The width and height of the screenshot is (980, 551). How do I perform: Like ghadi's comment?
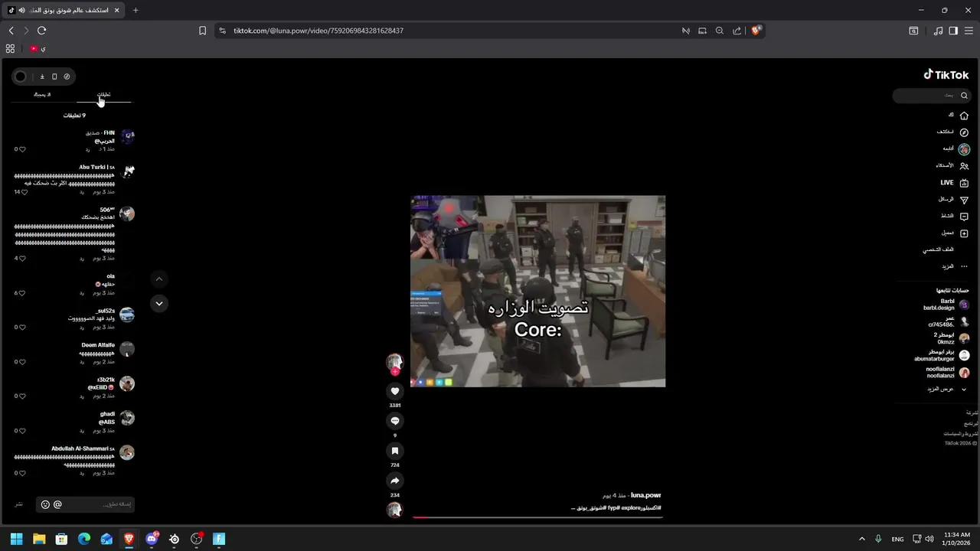[23, 431]
